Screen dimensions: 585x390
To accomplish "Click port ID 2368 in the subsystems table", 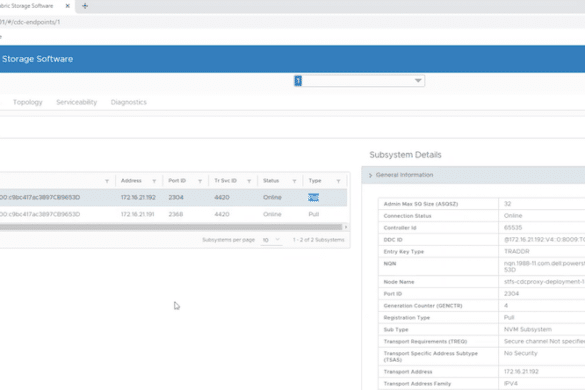I will coord(176,214).
